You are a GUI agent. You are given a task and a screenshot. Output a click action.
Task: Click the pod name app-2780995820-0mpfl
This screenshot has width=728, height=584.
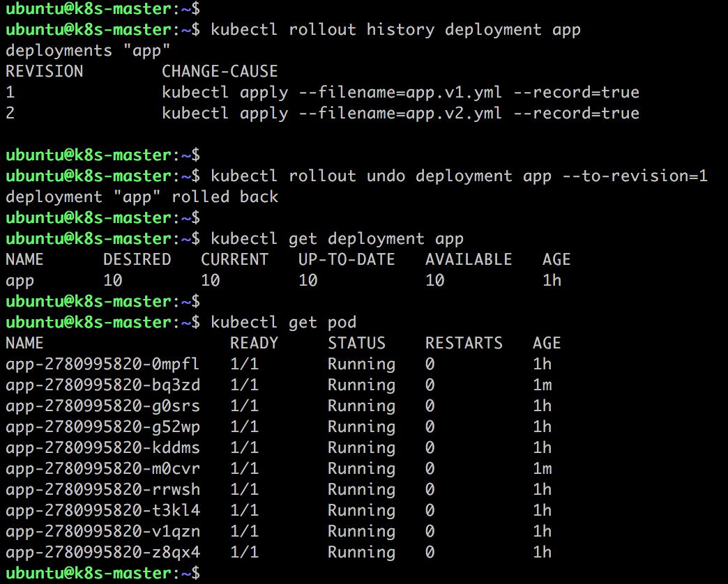click(x=103, y=364)
